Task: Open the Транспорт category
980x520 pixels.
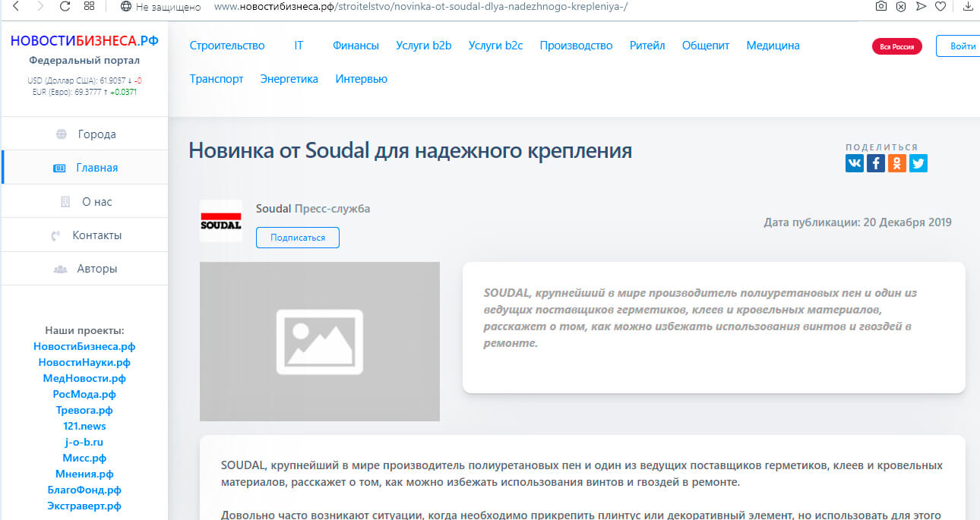Action: (x=217, y=79)
